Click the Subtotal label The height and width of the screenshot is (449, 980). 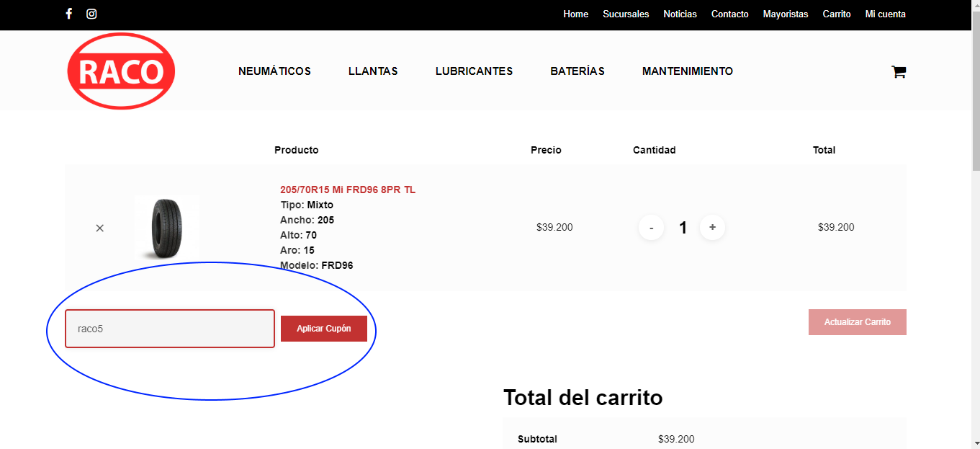tap(537, 439)
